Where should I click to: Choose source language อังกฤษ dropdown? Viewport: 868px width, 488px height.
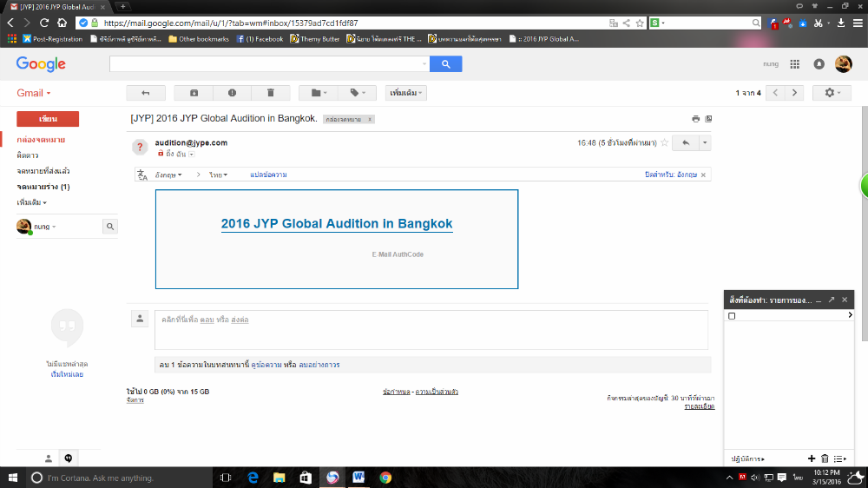(168, 175)
